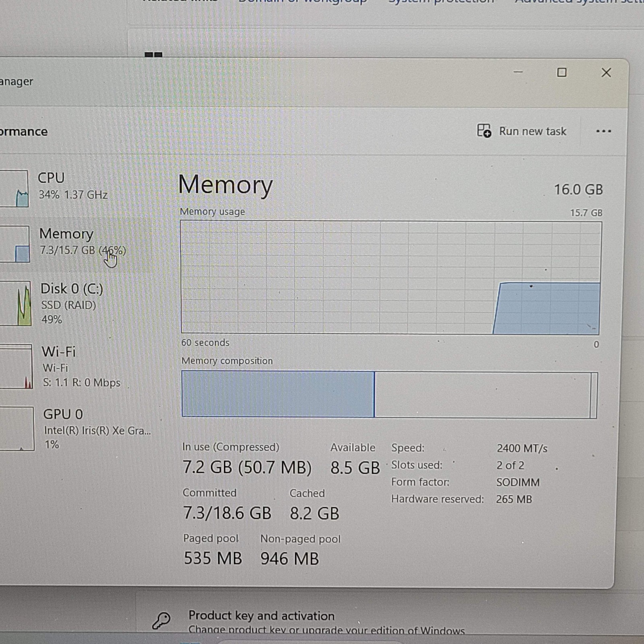Close the Task Manager window
This screenshot has height=644, width=644.
coord(606,73)
